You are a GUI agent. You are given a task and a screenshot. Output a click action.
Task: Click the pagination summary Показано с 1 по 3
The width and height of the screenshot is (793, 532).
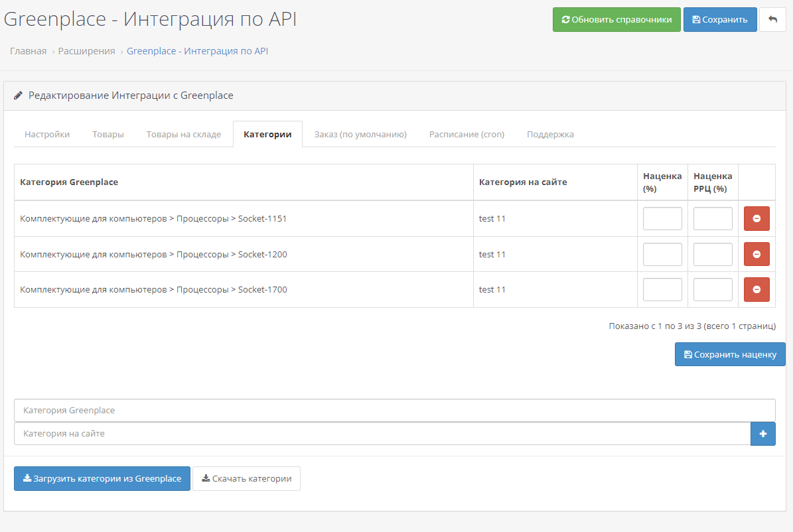coord(692,326)
